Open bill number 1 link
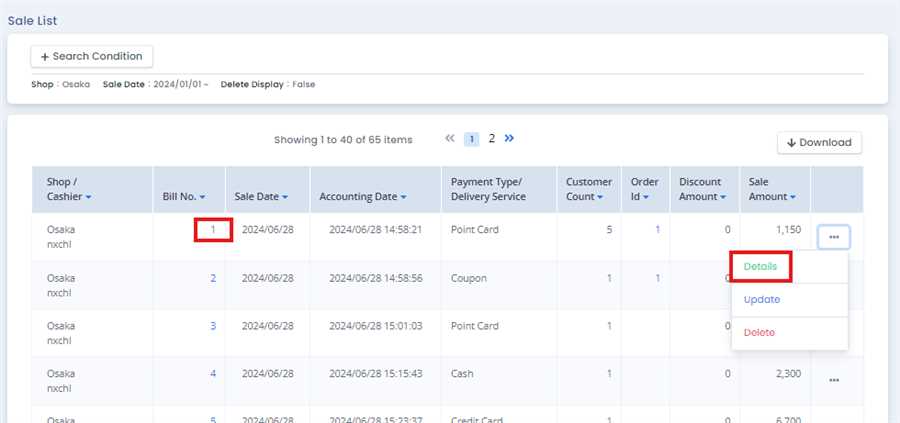The width and height of the screenshot is (900, 423). pyautogui.click(x=213, y=229)
